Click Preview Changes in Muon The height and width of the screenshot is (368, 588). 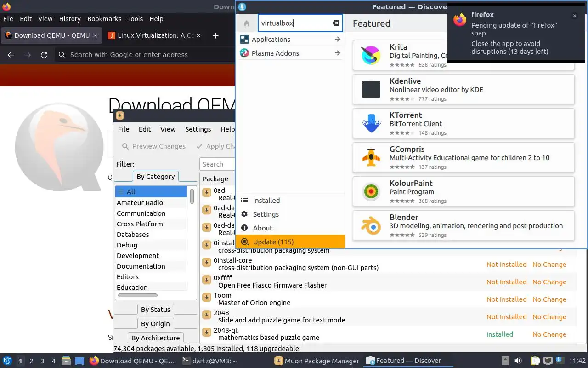point(154,146)
